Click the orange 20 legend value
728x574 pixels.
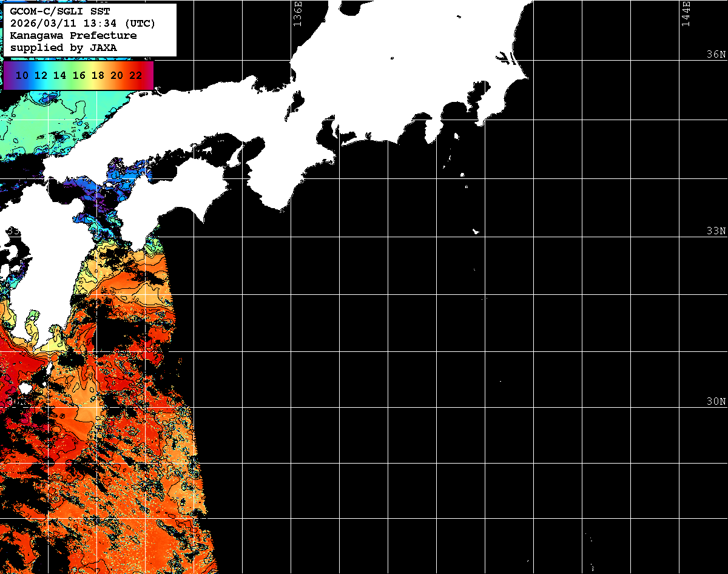pyautogui.click(x=117, y=76)
